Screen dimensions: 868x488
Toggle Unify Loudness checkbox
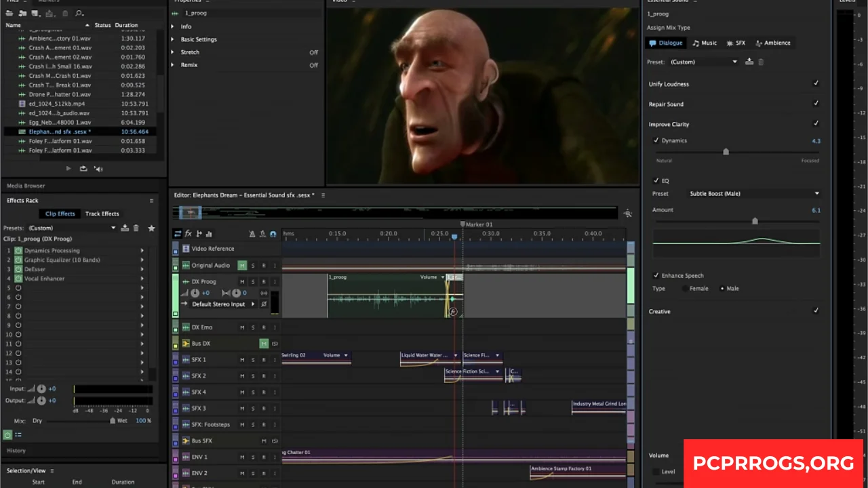tap(816, 83)
